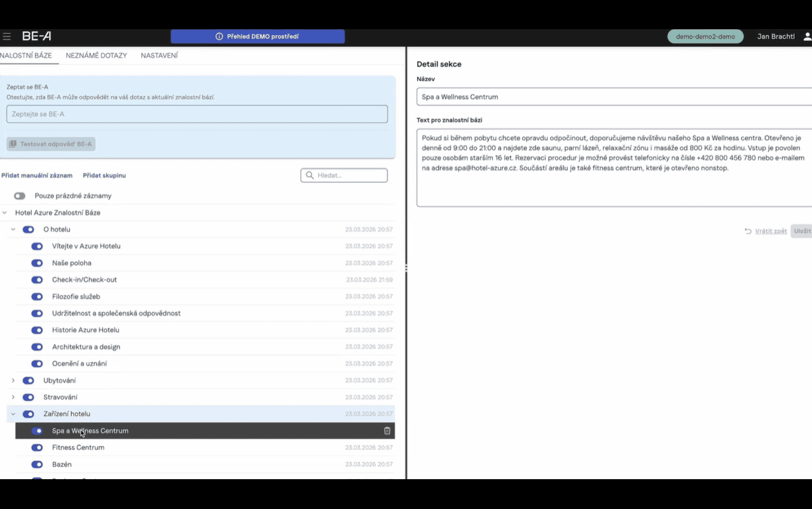
Task: Click the Název field
Action: click(614, 97)
